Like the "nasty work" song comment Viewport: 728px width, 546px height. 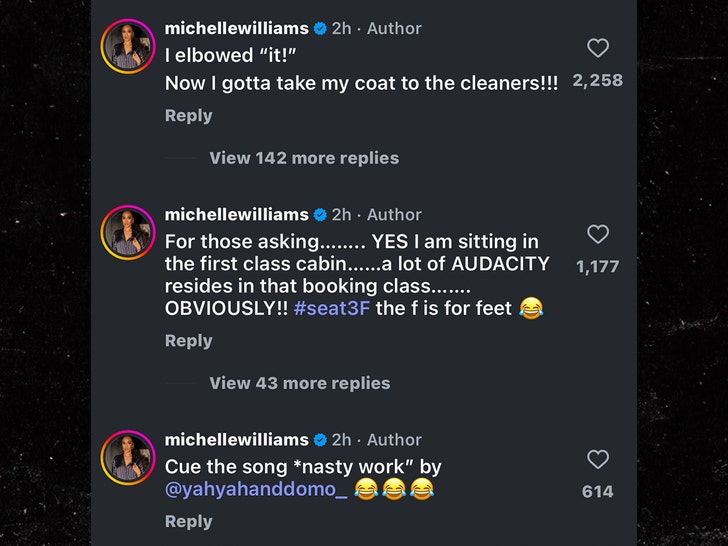(x=597, y=460)
